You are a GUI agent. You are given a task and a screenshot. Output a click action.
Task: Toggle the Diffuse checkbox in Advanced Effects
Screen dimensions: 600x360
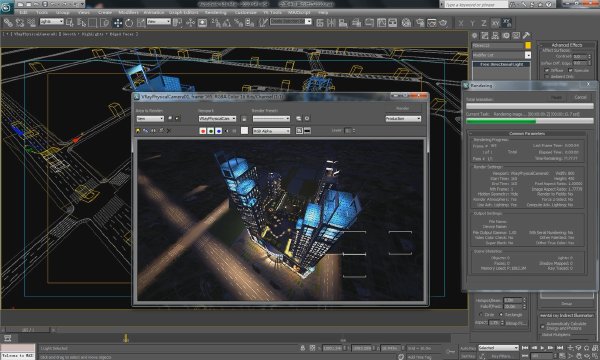pos(546,70)
